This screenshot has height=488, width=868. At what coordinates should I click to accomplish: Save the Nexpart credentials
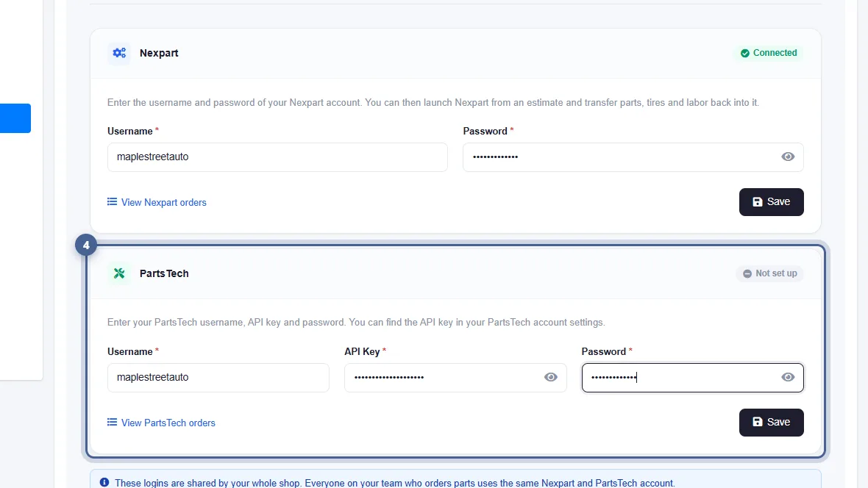click(x=771, y=202)
